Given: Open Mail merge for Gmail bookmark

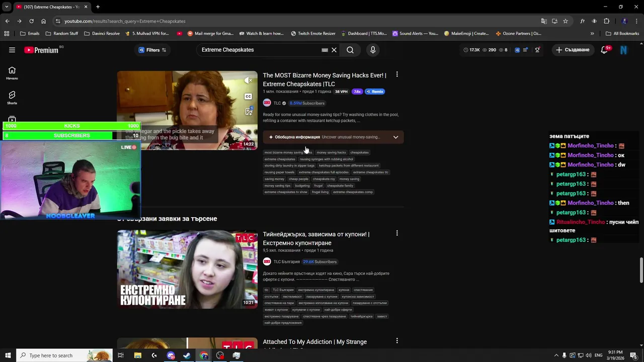Looking at the screenshot, I should tap(210, 34).
